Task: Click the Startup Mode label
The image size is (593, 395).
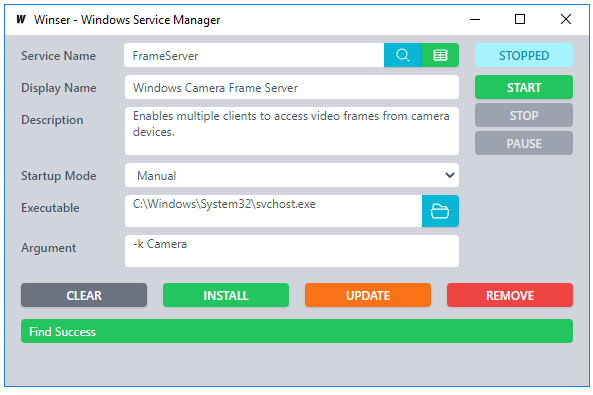Action: click(59, 176)
